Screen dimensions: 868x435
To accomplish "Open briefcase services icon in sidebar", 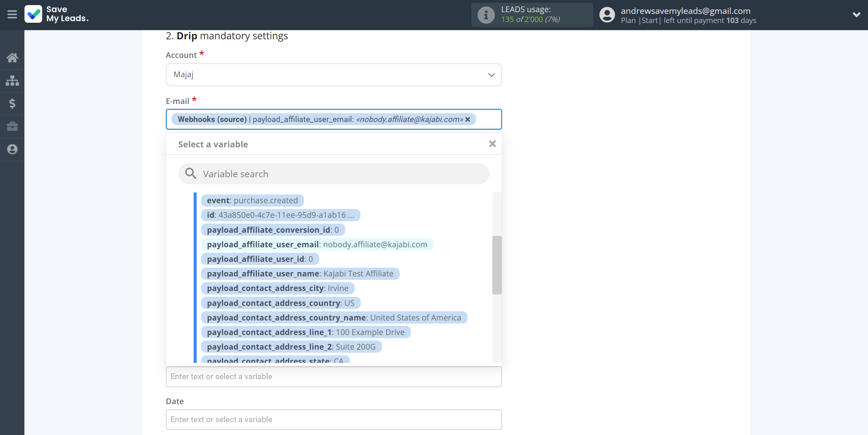I will [x=12, y=126].
